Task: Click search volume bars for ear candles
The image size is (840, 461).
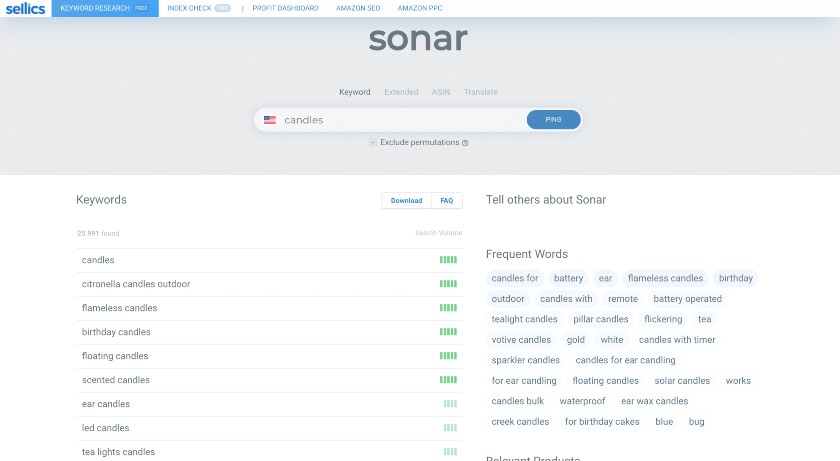Action: click(449, 404)
